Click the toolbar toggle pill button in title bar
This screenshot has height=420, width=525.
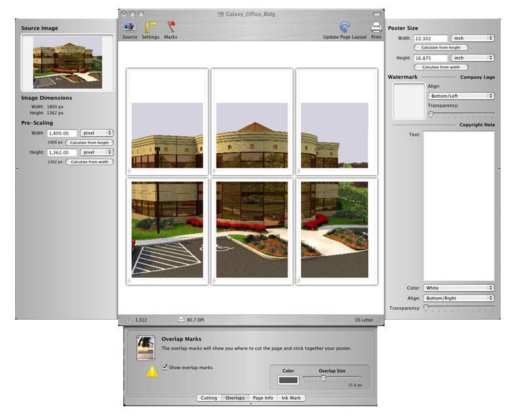click(377, 14)
